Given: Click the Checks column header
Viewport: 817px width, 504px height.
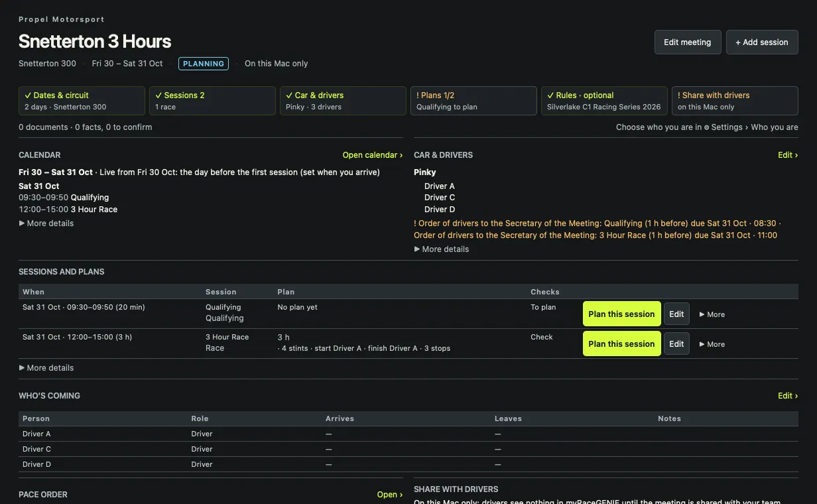Looking at the screenshot, I should click(545, 292).
